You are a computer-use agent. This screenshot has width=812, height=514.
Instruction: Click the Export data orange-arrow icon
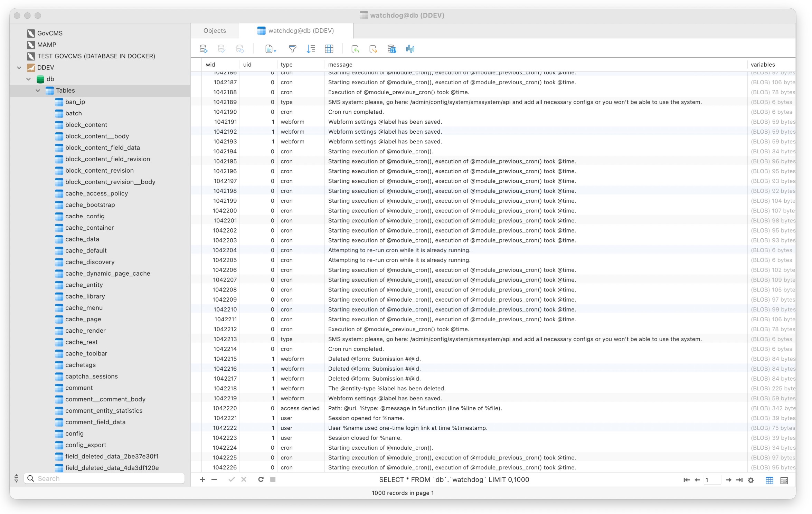pyautogui.click(x=373, y=49)
